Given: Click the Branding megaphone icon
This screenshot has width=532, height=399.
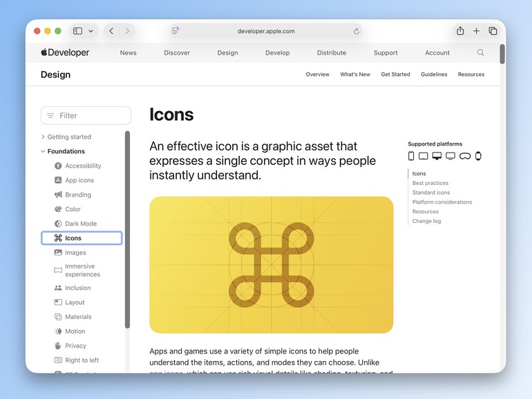Looking at the screenshot, I should point(58,195).
